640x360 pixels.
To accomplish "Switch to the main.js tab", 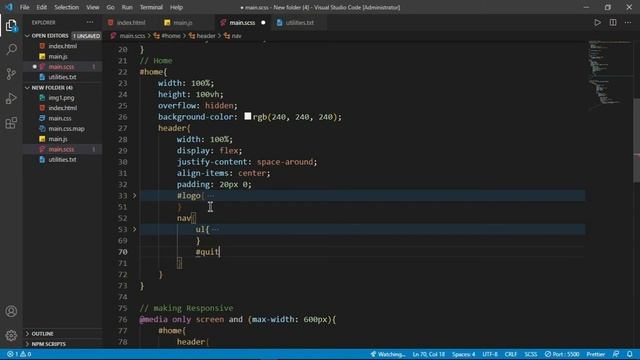I will click(183, 22).
